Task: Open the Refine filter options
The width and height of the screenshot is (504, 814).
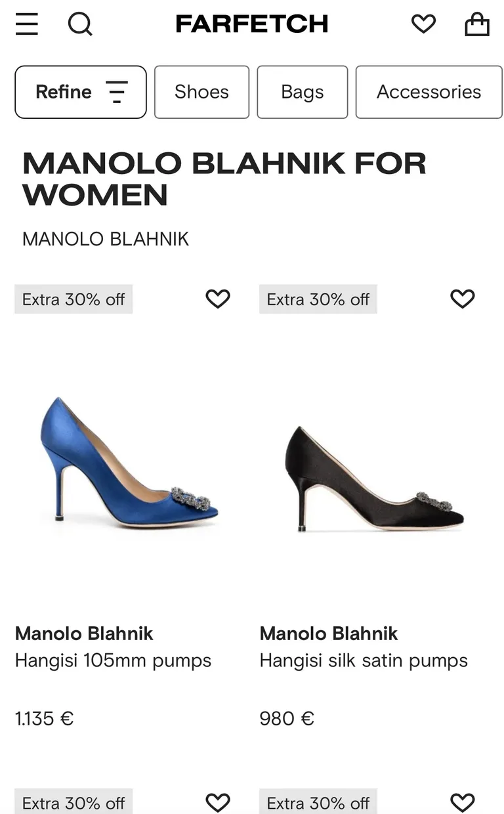Action: [81, 92]
